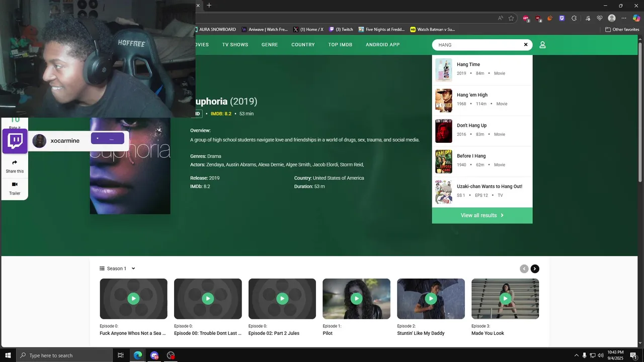
Task: Select Uzaki-chan Wants to Hang Out! result
Action: tap(482, 192)
